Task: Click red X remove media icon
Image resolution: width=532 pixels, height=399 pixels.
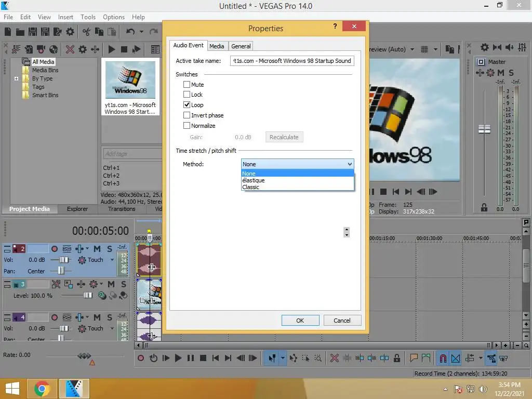Action: pos(70,49)
